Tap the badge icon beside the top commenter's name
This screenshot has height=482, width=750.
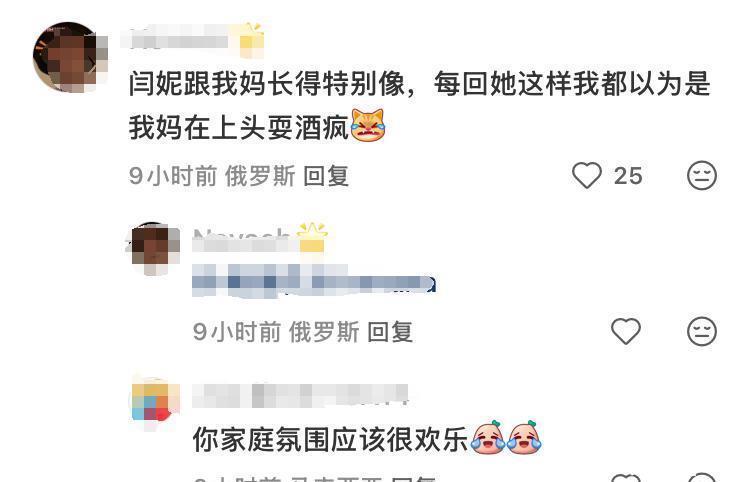click(252, 39)
